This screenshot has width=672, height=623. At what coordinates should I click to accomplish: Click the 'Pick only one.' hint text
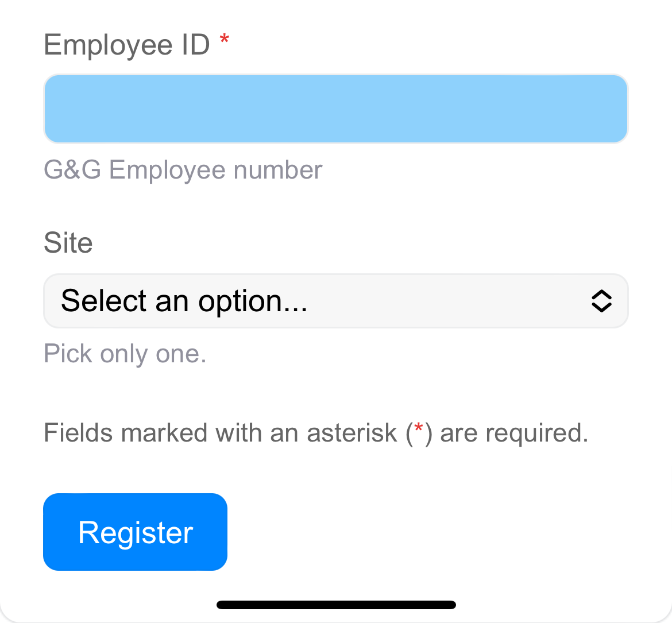click(x=125, y=354)
